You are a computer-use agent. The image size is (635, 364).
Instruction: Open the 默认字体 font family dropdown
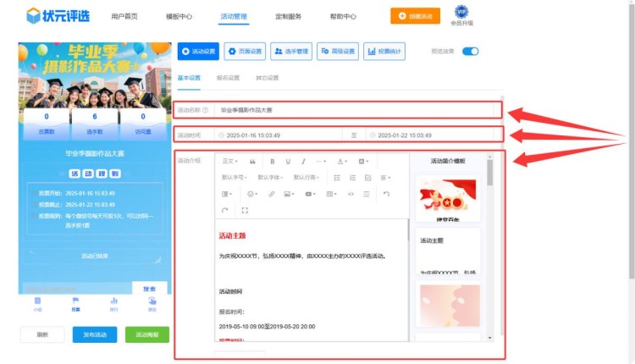tap(269, 178)
